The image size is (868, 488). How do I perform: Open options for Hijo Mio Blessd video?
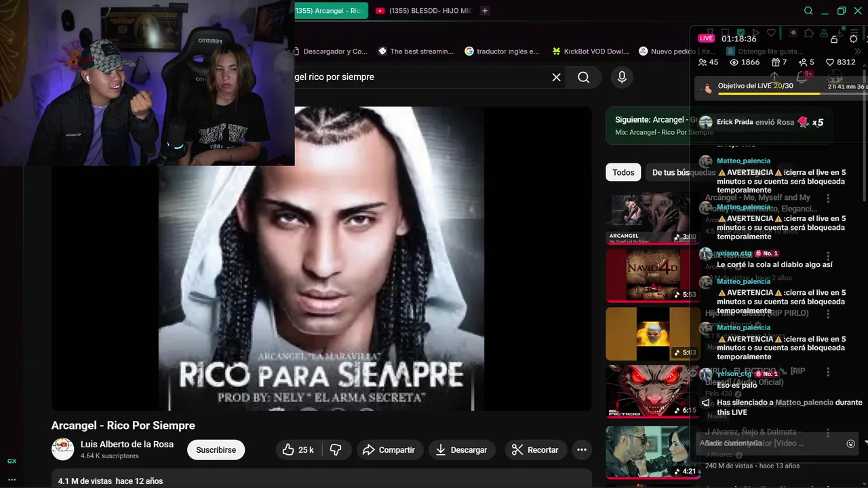pos(828,314)
